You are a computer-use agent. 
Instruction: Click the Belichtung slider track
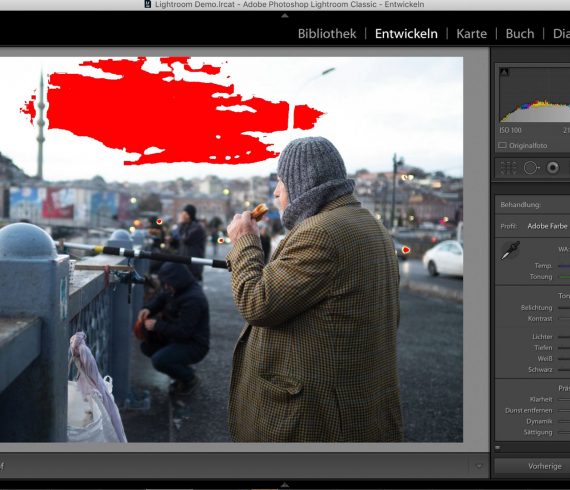coord(564,308)
